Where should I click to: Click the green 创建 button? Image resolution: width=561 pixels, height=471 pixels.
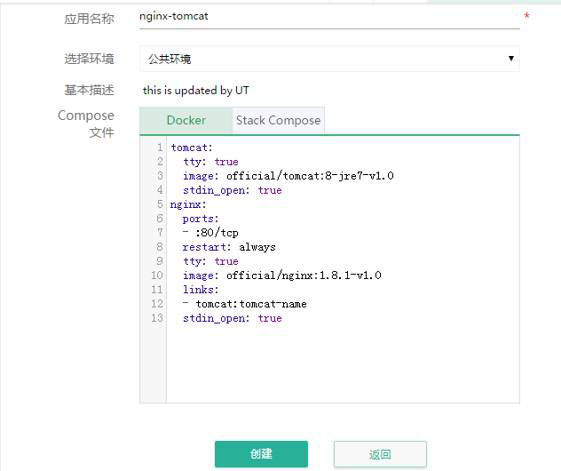[x=261, y=454]
